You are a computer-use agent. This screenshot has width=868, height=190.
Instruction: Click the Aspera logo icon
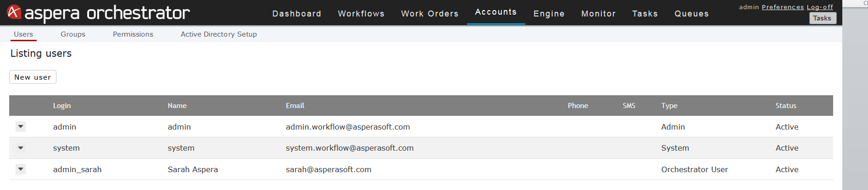pos(14,12)
